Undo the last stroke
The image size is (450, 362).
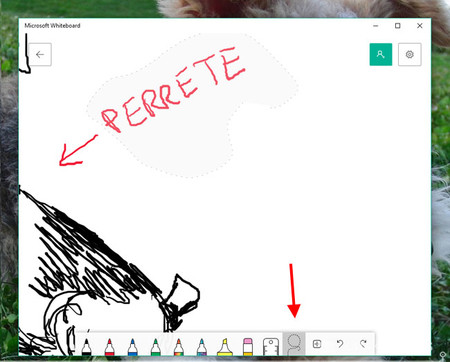click(340, 344)
